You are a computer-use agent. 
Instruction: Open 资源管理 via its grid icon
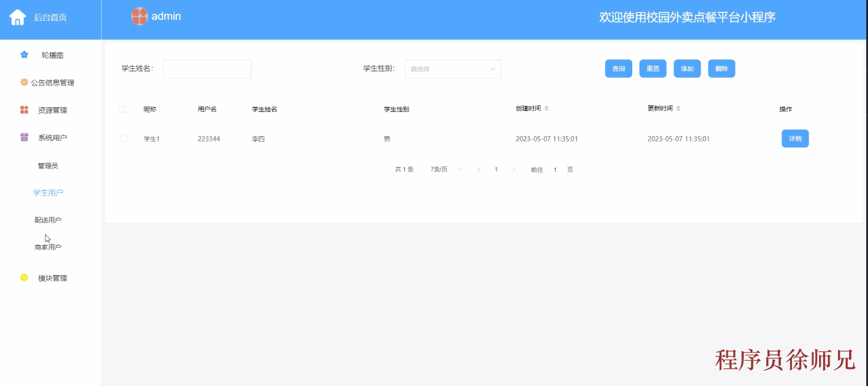[x=24, y=110]
